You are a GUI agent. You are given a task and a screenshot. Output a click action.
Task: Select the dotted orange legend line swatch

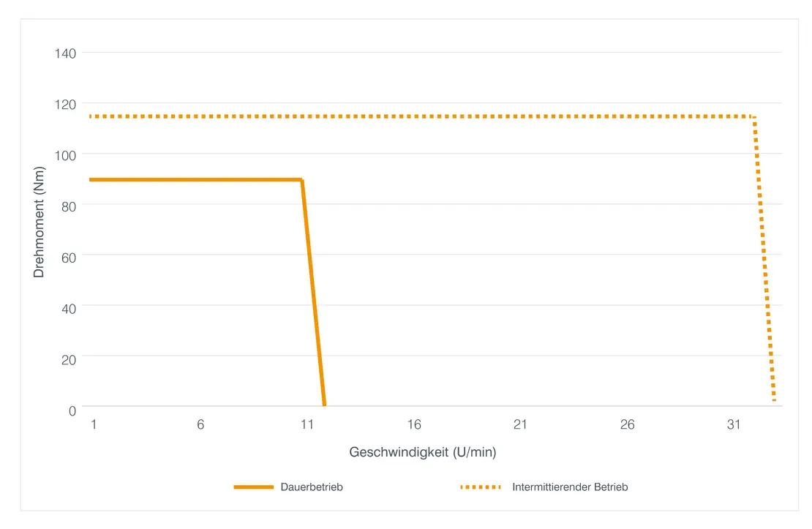click(x=481, y=487)
